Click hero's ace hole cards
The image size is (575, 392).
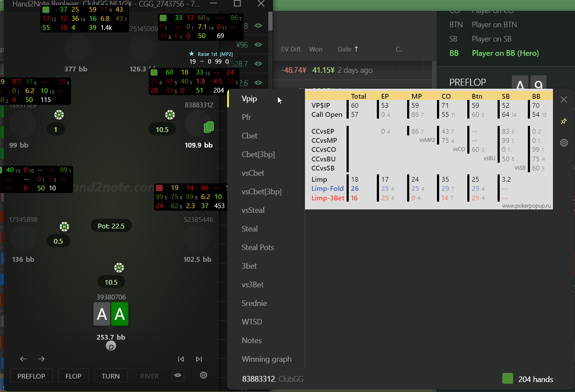111,314
